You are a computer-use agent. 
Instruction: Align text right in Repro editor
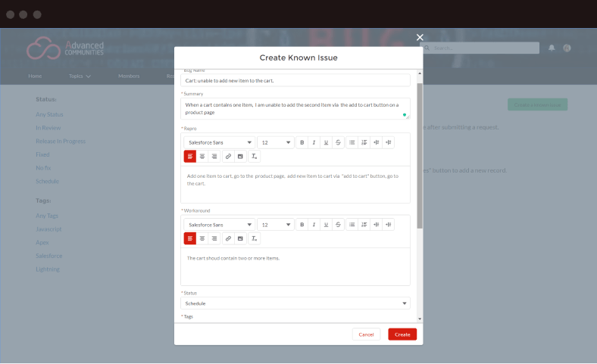coord(214,157)
